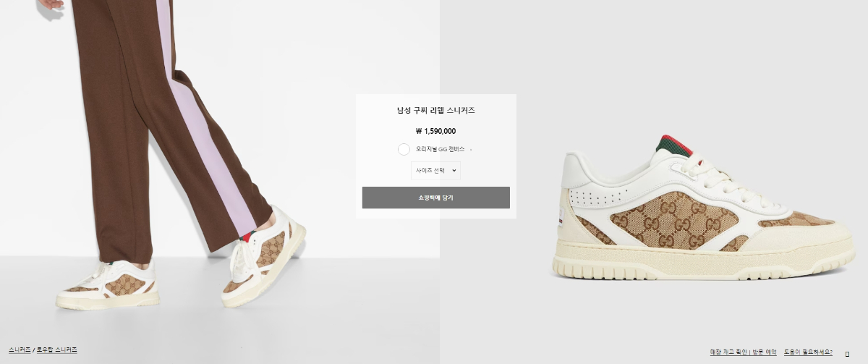This screenshot has width=868, height=364.
Task: Click the back sneaker worn by the model
Action: tap(107, 282)
